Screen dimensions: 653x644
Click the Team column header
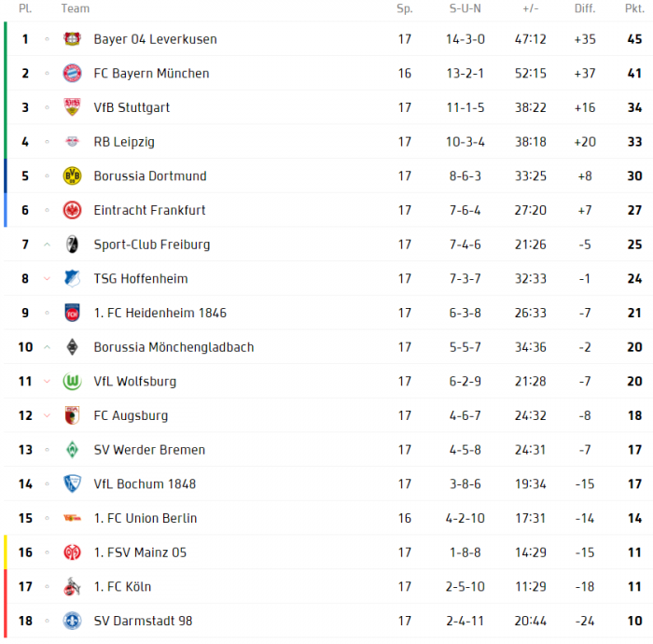coord(76,8)
